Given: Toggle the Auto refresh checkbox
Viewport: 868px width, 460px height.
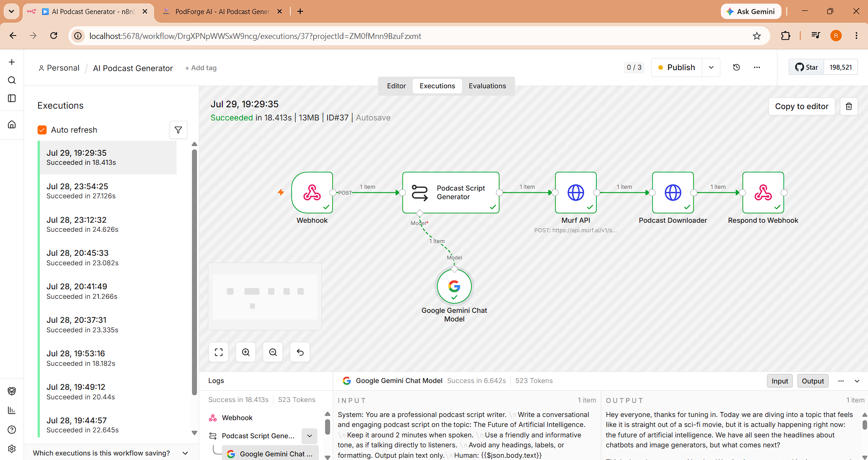Looking at the screenshot, I should point(42,130).
